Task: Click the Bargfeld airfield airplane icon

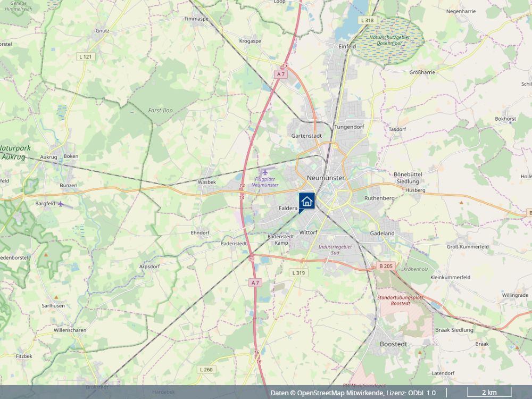Action: (x=61, y=204)
